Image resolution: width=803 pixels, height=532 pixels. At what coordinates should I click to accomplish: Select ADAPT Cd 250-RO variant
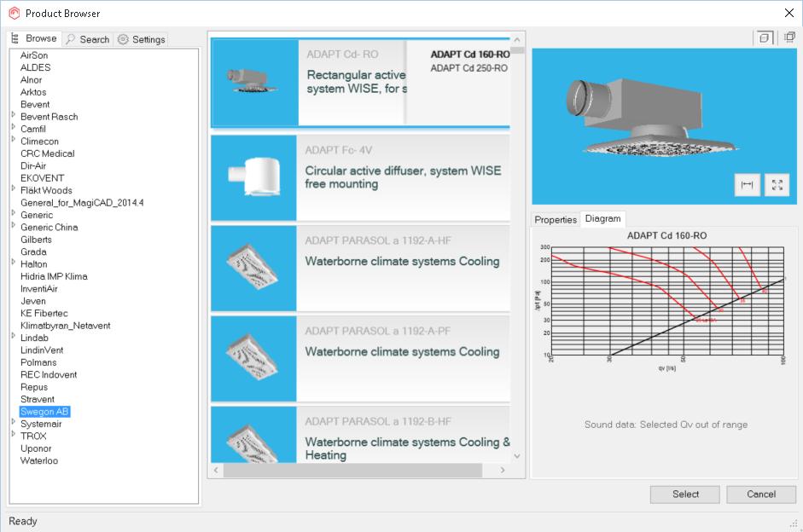[x=469, y=68]
